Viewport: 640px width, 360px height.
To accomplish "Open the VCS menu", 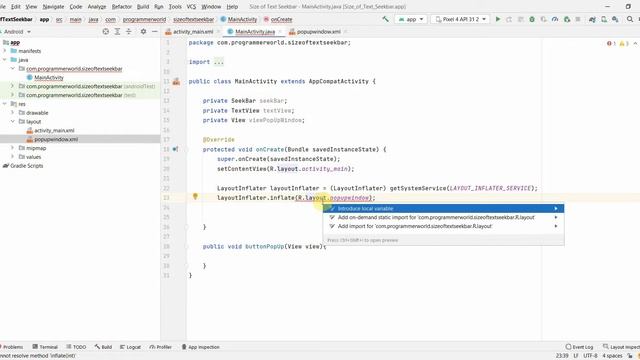I will coord(191,7).
